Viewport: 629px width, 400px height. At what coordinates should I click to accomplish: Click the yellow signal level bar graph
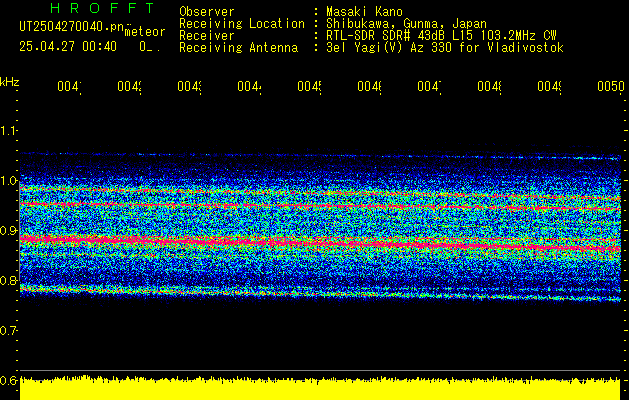coord(320,388)
